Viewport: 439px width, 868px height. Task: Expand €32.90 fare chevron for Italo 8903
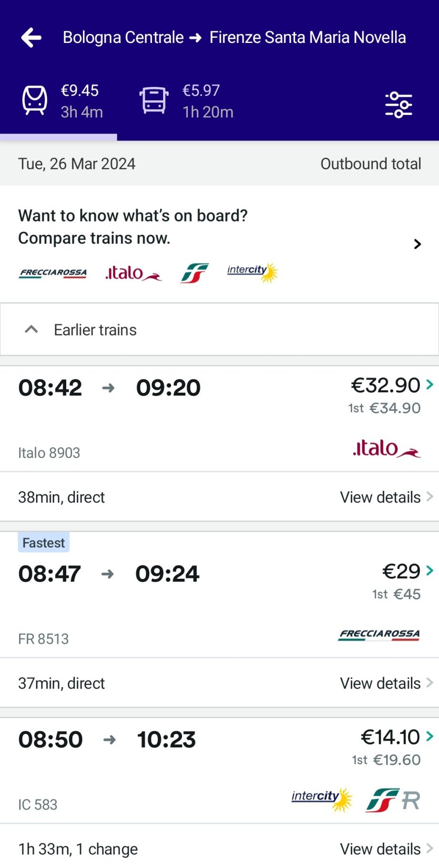tap(429, 385)
